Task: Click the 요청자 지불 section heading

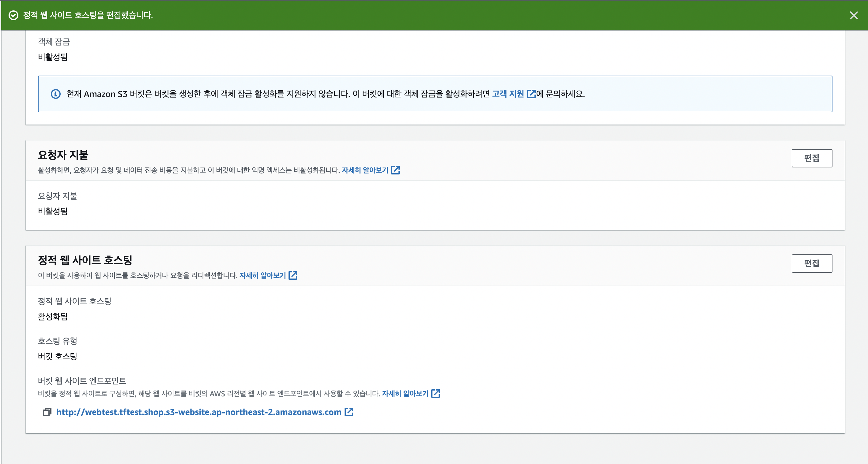Action: pyautogui.click(x=63, y=155)
